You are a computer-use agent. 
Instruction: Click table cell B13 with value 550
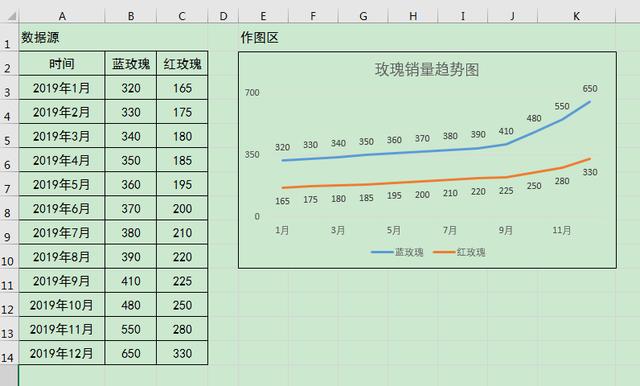click(x=131, y=328)
